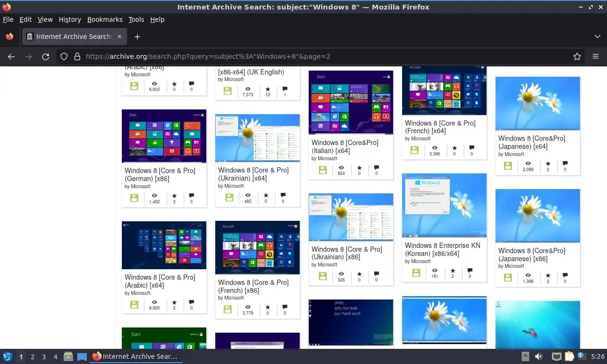Screen dimensions: 607x364
Task: Open Windows 8 [Core & Pro] (Ukrainian) [x64] link
Action: coord(253,174)
